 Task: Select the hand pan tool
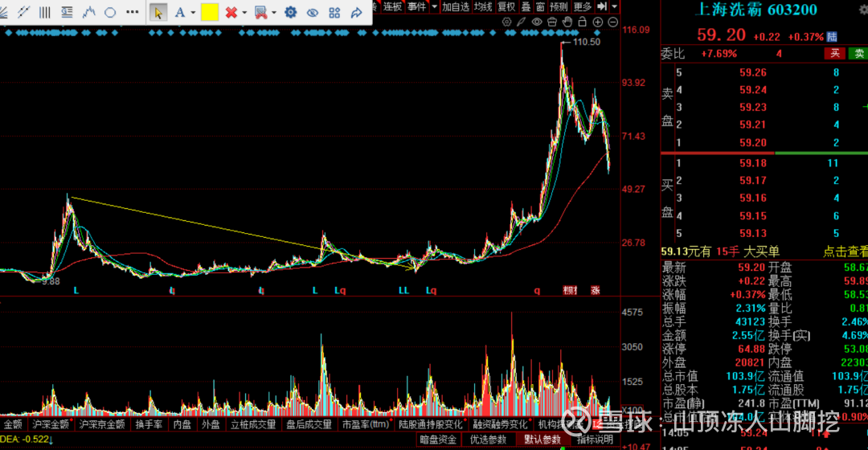(x=567, y=22)
